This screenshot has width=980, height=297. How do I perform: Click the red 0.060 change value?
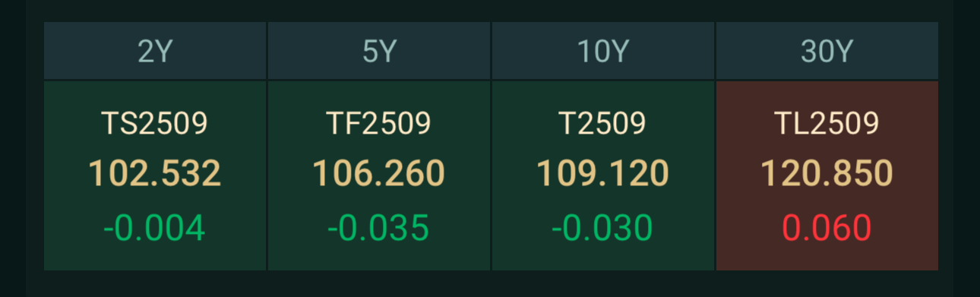pyautogui.click(x=827, y=228)
